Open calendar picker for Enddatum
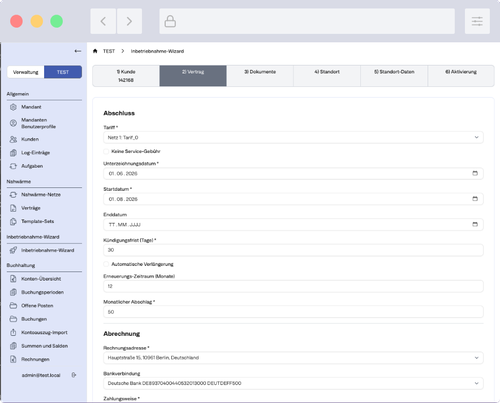This screenshot has height=403, width=500. point(475,224)
